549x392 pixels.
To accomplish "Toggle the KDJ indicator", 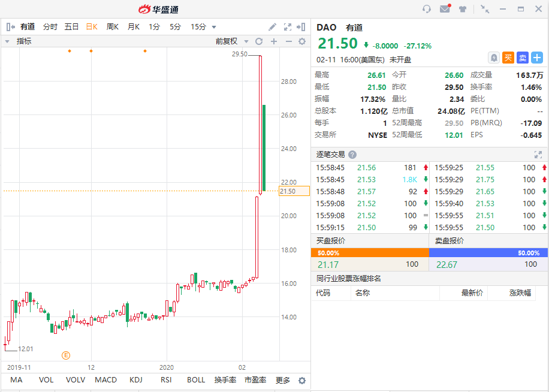I will (136, 380).
